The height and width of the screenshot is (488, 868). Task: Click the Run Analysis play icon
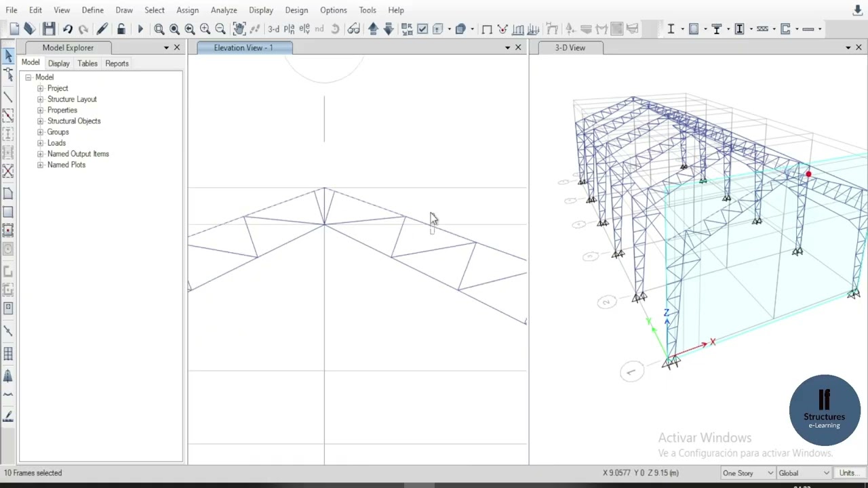pyautogui.click(x=140, y=28)
